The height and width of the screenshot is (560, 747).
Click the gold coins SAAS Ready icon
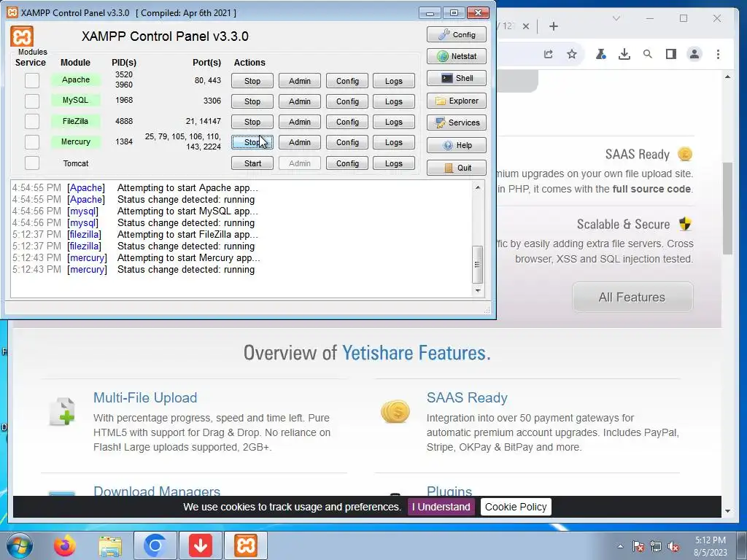coord(395,411)
